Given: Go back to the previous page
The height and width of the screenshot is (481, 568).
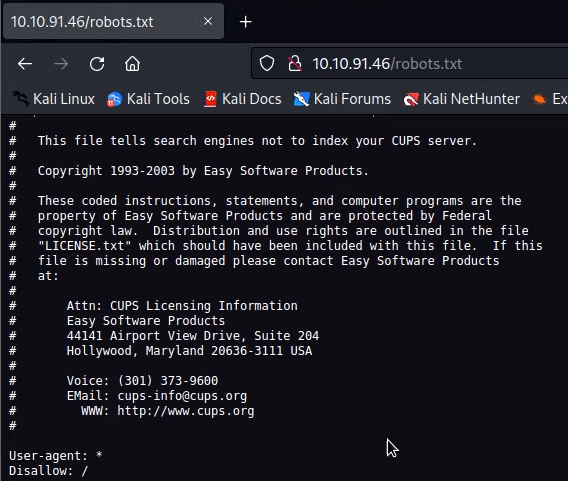Looking at the screenshot, I should 25,64.
